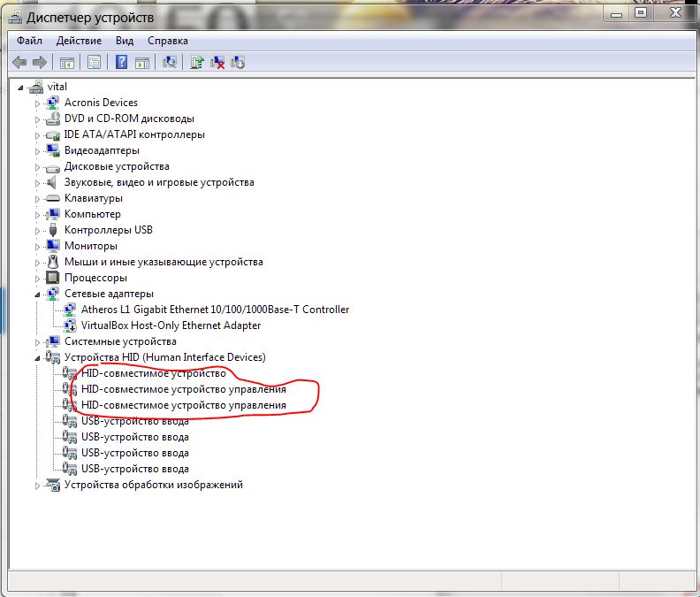
Task: Select the Дисковые устройства drive icon
Action: pos(53,168)
